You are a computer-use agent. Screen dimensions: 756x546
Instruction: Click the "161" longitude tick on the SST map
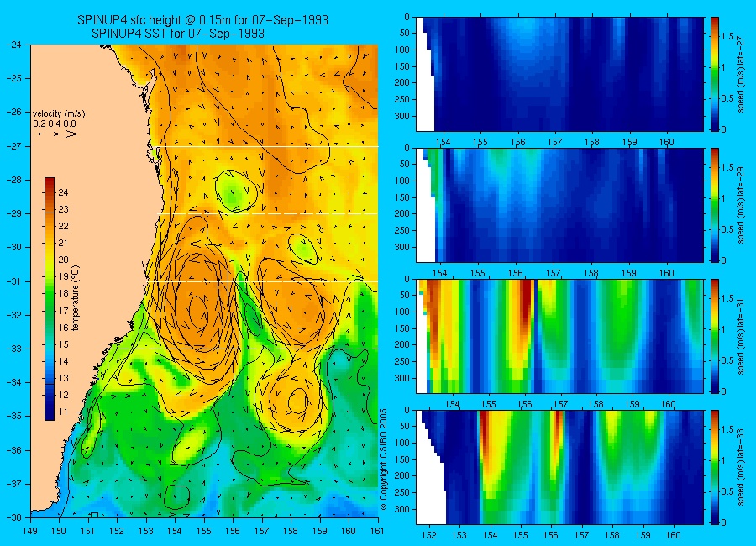coord(377,531)
